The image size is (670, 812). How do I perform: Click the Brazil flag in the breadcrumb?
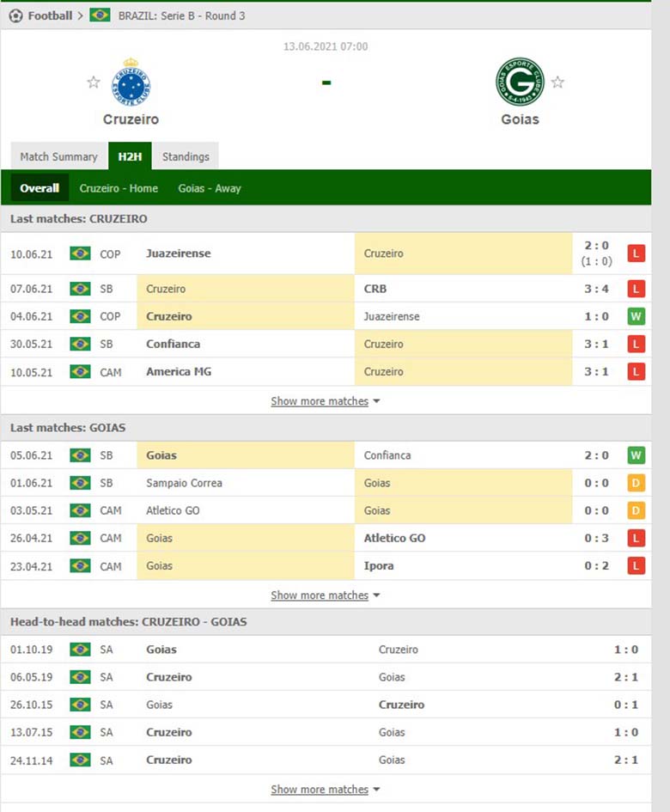pos(100,15)
